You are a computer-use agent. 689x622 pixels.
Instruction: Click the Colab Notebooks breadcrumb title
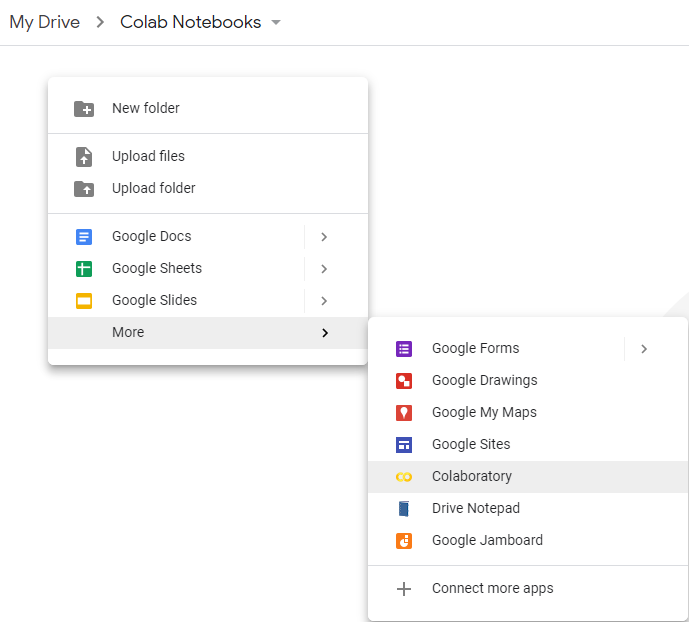tap(191, 22)
